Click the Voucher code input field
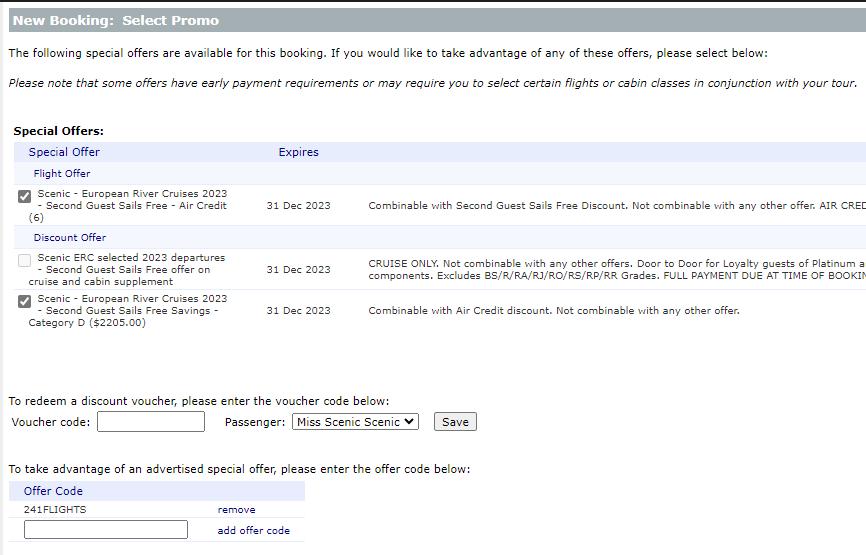 tap(151, 422)
